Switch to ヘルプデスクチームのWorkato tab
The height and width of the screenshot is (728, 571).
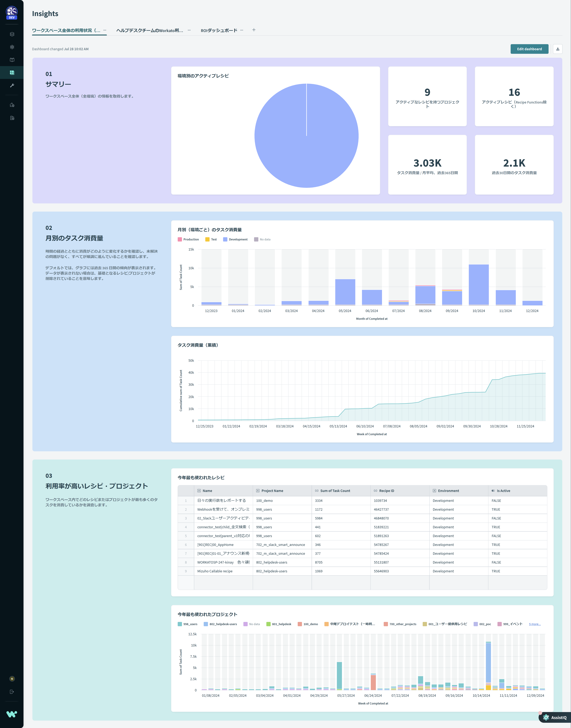pyautogui.click(x=149, y=30)
